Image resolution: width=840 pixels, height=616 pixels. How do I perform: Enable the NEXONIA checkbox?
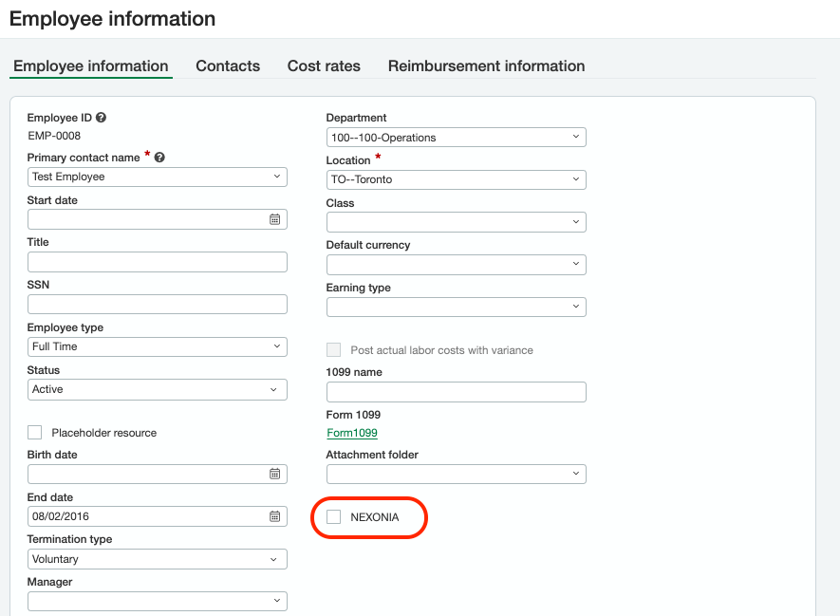click(334, 517)
